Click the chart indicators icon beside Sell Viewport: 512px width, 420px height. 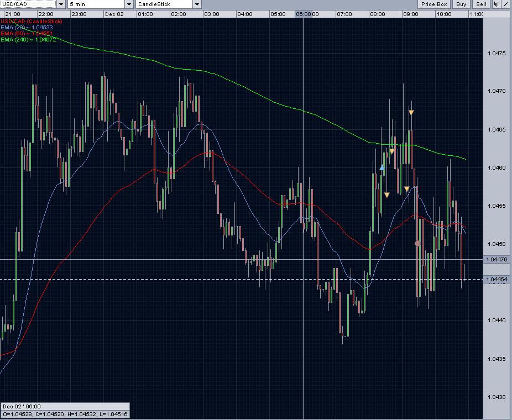495,4
